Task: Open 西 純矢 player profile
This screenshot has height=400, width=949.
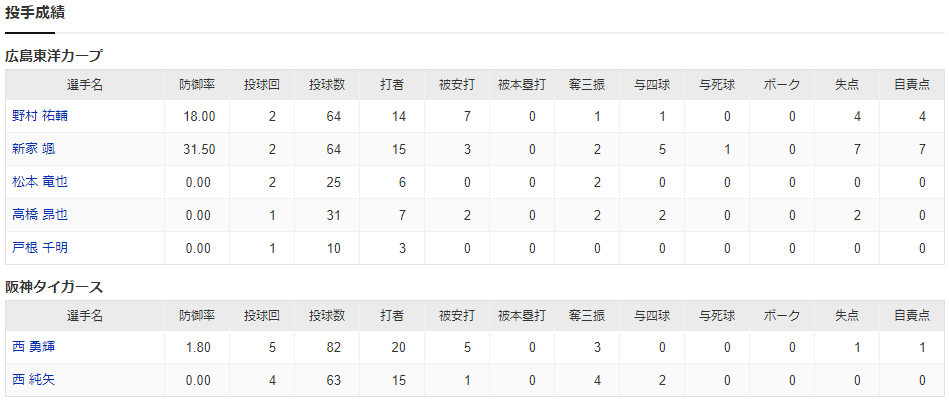Action: [33, 380]
